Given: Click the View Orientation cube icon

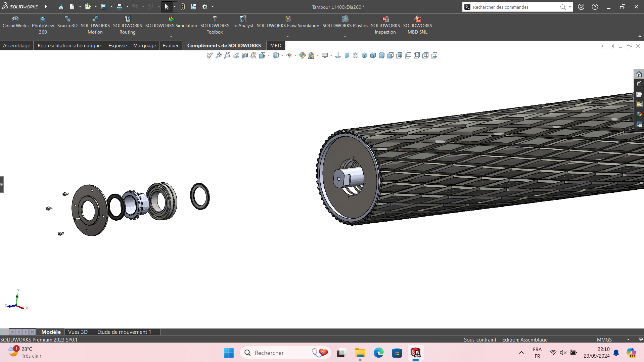Looking at the screenshot, I should 262,55.
